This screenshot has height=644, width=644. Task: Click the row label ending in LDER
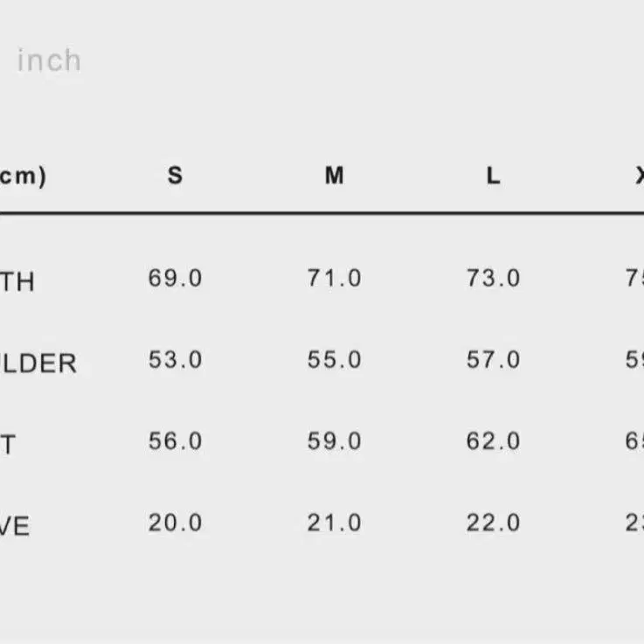click(38, 364)
